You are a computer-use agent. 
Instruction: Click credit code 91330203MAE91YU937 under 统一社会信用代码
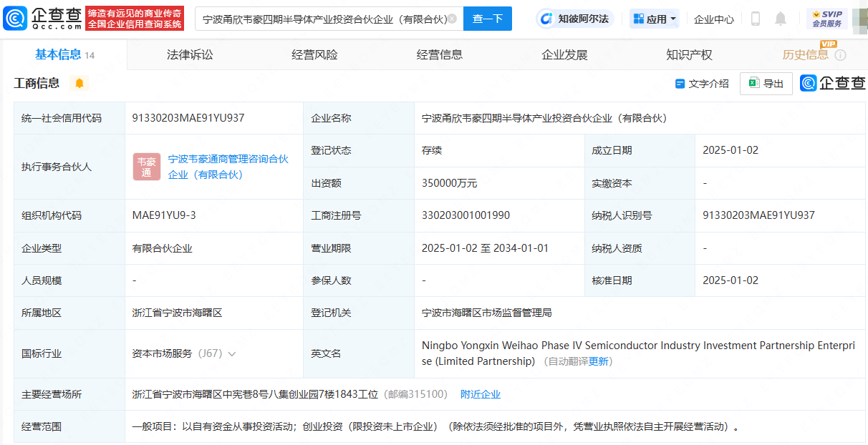(188, 118)
